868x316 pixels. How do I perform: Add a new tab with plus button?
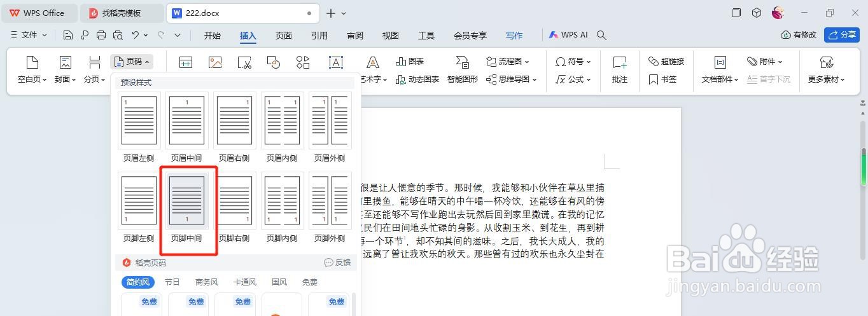coord(330,13)
